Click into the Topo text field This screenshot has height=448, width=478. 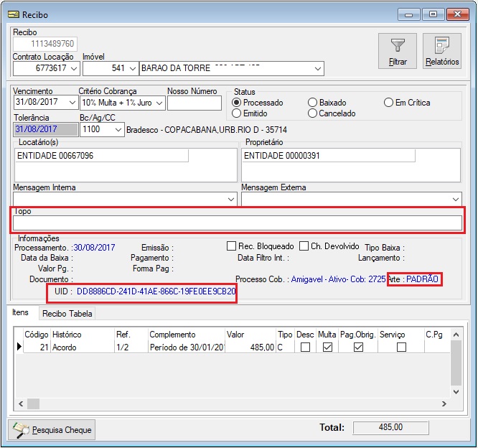[x=237, y=223]
